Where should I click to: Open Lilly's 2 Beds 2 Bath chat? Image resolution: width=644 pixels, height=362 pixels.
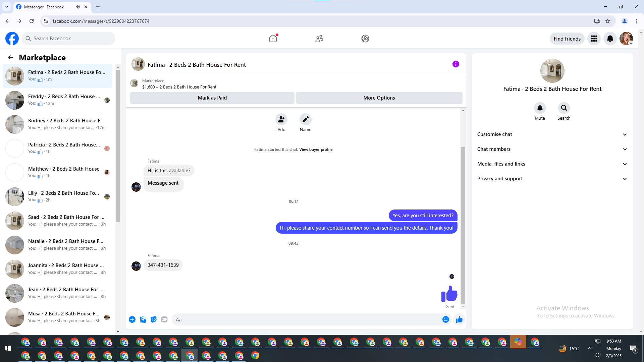point(58,196)
